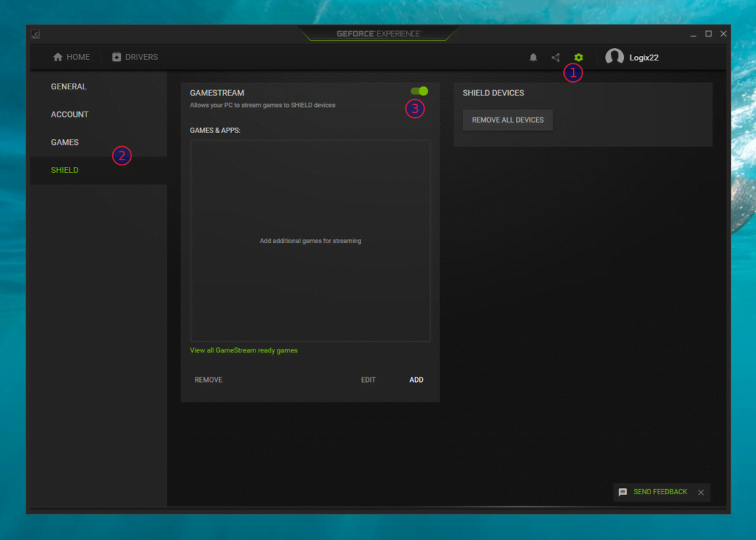Minimize the GeForce Experience window

[693, 34]
